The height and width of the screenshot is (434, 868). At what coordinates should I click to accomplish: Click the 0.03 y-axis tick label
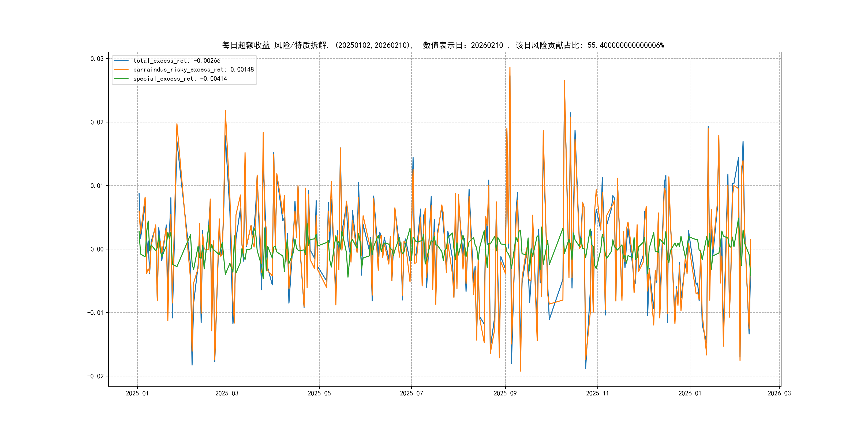(x=97, y=59)
